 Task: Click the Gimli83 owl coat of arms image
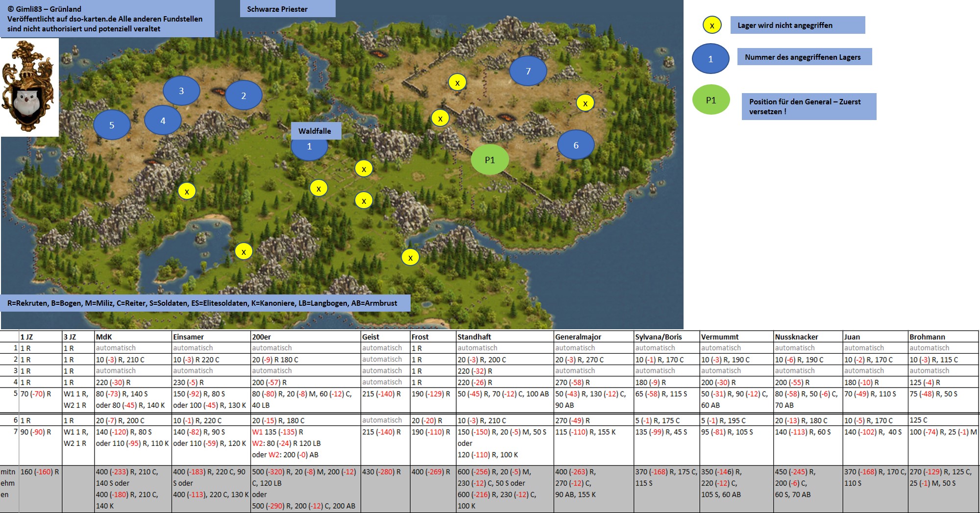(29, 87)
